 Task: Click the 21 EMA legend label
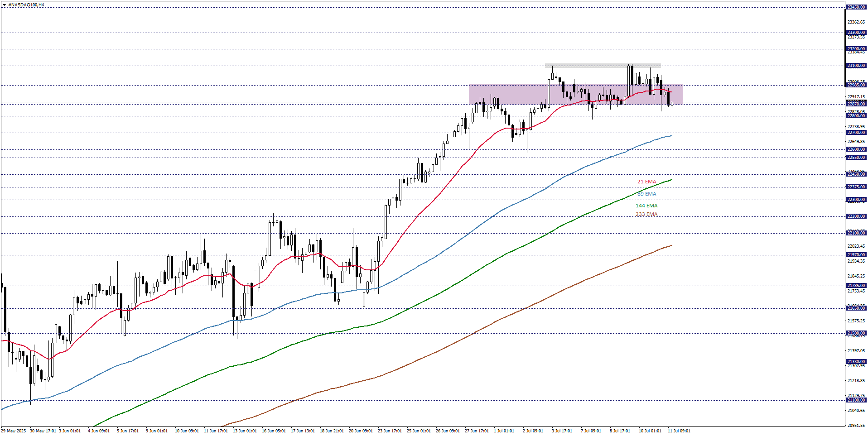[x=646, y=182]
